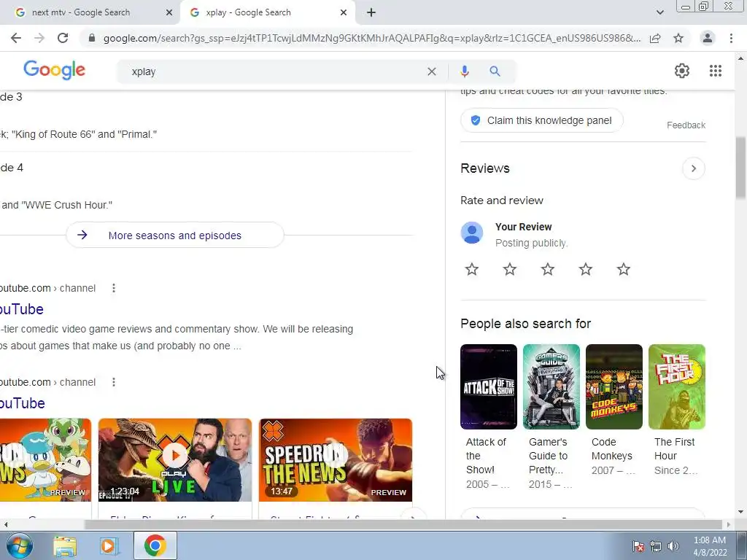Click the horizontal scrollbar thumb

[403, 525]
